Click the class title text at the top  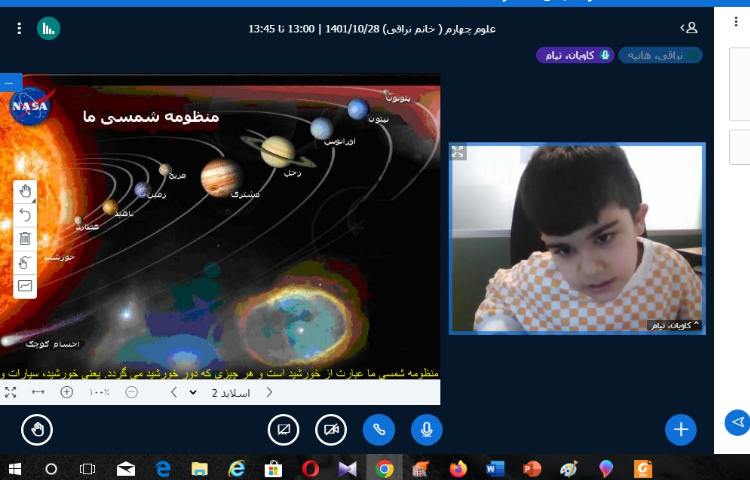click(x=372, y=29)
